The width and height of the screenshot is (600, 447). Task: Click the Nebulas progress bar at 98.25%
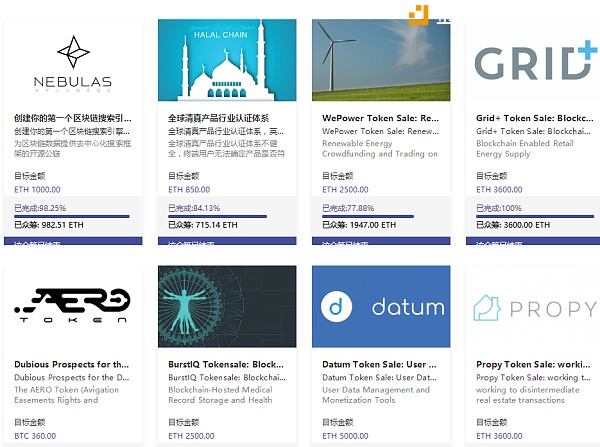(72, 217)
